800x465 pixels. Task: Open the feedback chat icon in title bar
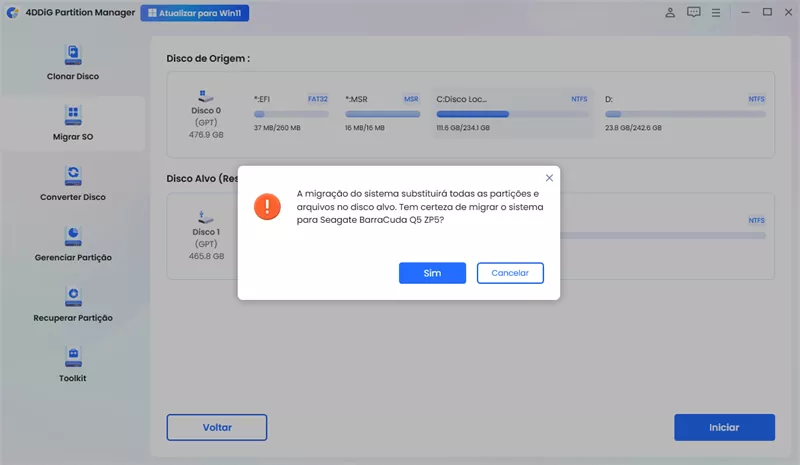pos(694,13)
